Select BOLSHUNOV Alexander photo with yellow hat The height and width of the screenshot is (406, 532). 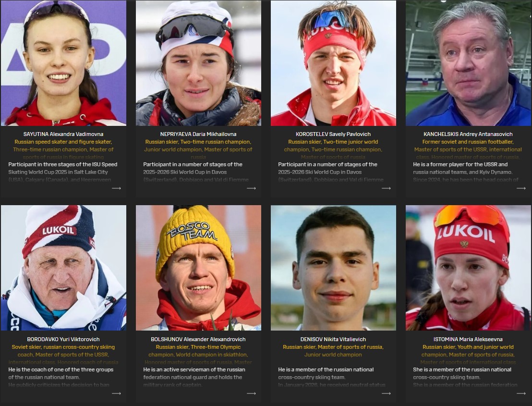coord(198,268)
